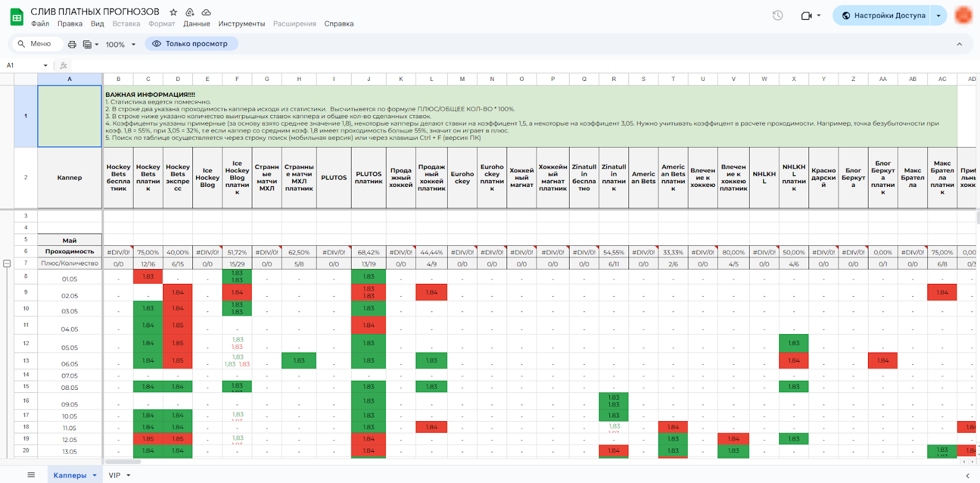Open the Вид menu
Screen dimensions: 980x483
97,24
